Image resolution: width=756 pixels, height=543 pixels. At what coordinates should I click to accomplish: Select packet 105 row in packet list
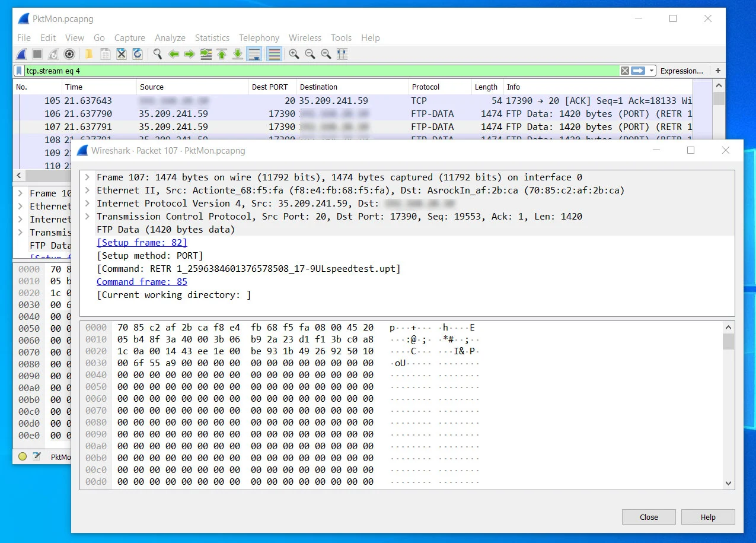pos(353,101)
